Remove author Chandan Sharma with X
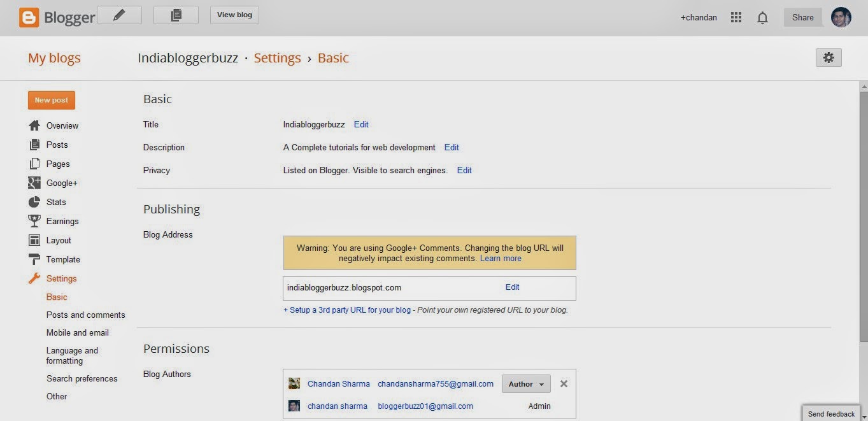 (x=564, y=384)
